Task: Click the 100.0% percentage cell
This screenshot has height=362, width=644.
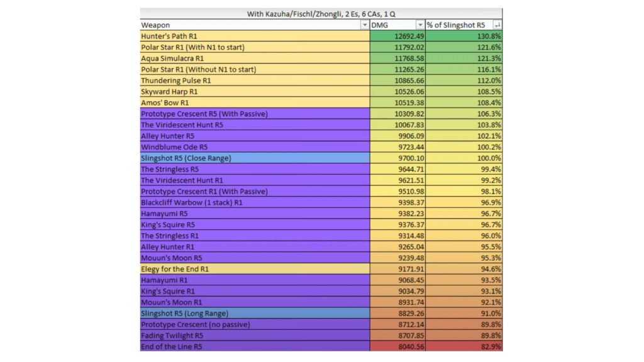Action: click(464, 158)
